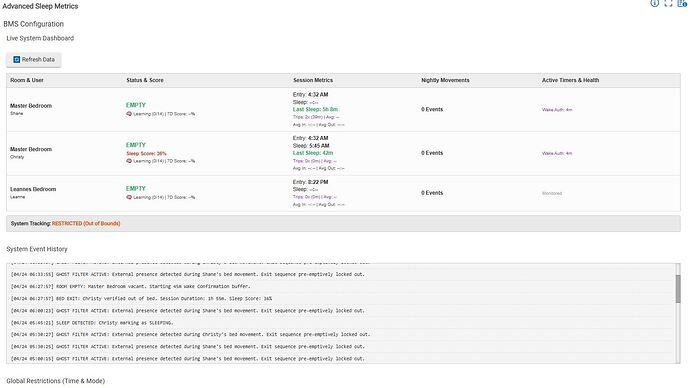Click Wake Auth: 4m in Shane's row
Image resolution: width=690 pixels, height=388 pixels.
click(x=557, y=110)
